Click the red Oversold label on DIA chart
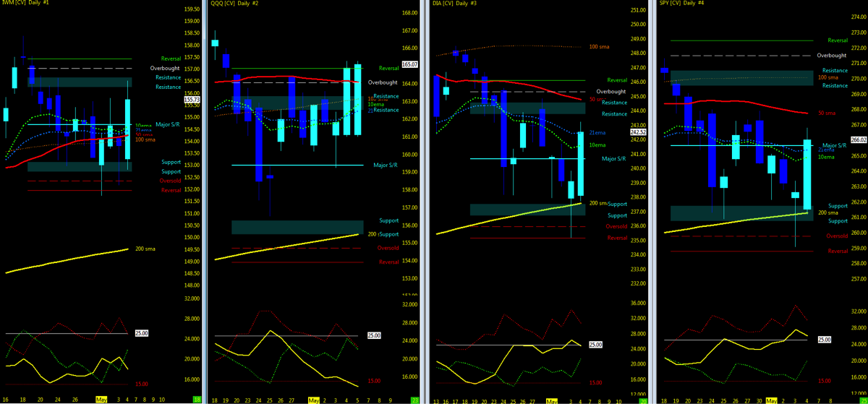This screenshot has width=868, height=404. point(617,226)
